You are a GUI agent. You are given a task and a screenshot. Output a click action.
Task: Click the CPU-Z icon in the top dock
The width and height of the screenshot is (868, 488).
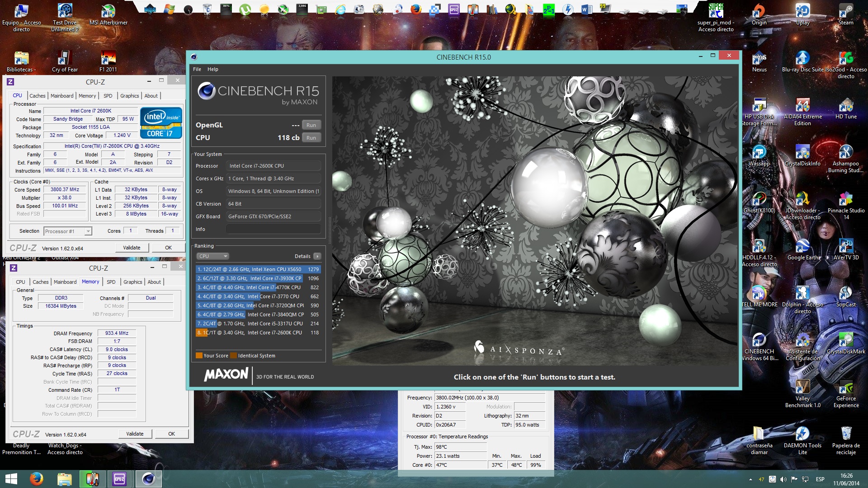pos(454,9)
